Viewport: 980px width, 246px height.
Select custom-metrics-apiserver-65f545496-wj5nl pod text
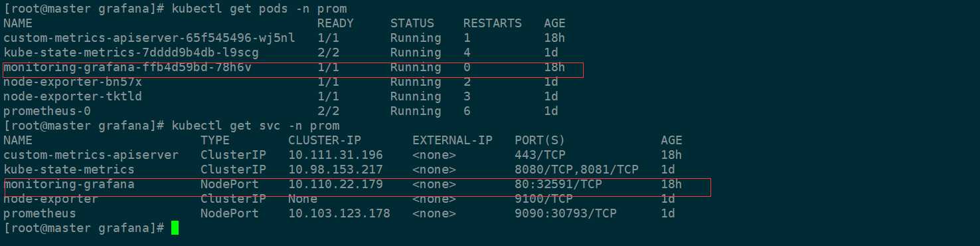(149, 38)
